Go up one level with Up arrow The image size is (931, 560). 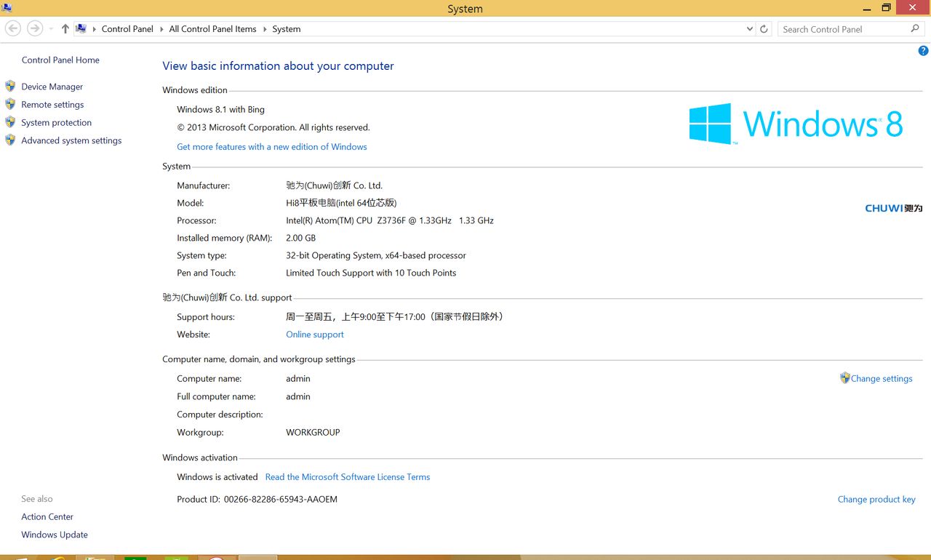pyautogui.click(x=65, y=29)
